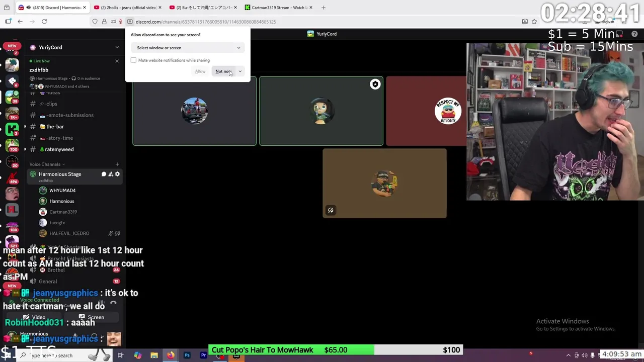
Task: Open Premiere Pro from the taskbar
Action: [203, 355]
